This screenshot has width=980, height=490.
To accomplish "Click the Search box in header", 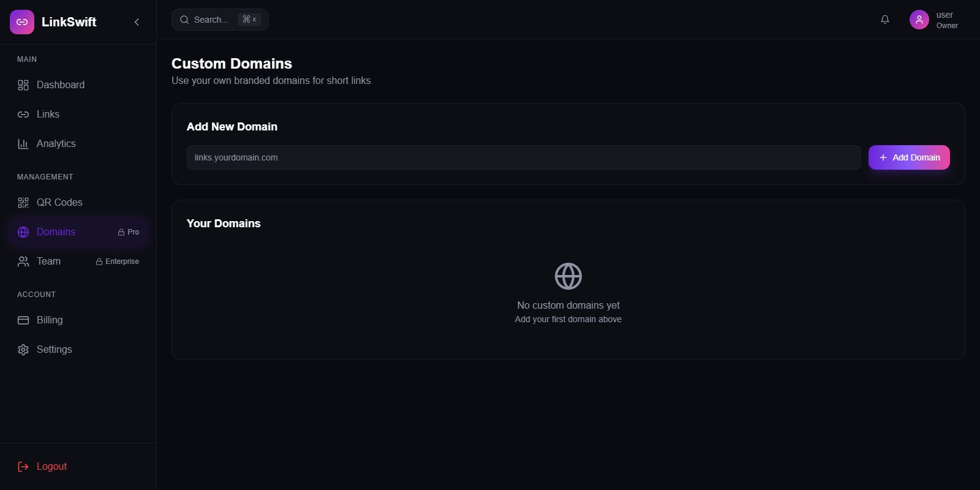I will click(220, 20).
